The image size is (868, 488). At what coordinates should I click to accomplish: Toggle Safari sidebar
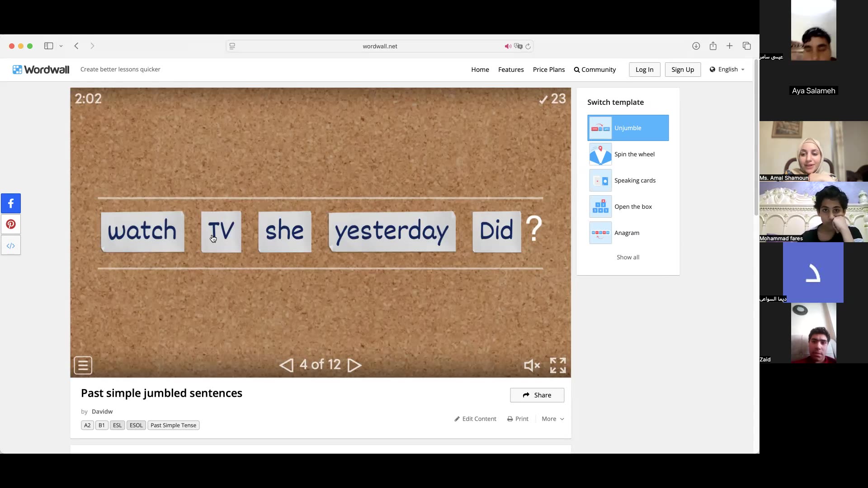48,46
